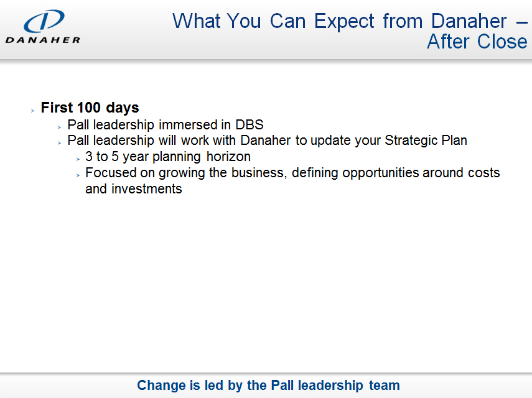The image size is (532, 398).
Task: Click the bullet arrow before 3 to 5 year
Action: (x=78, y=159)
